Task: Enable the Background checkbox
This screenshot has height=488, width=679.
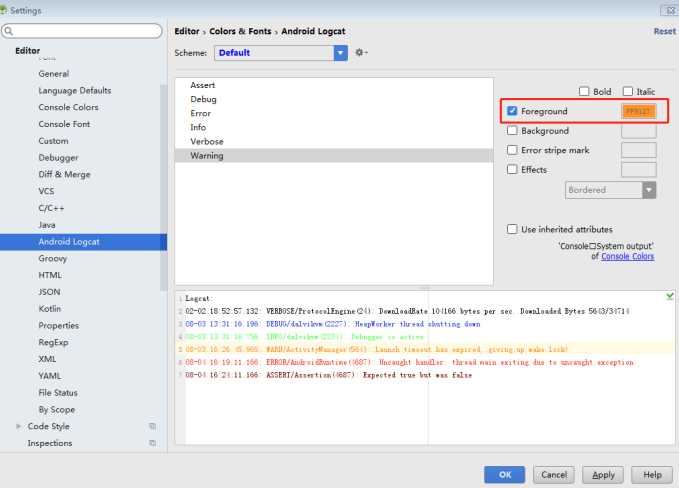Action: (512, 130)
